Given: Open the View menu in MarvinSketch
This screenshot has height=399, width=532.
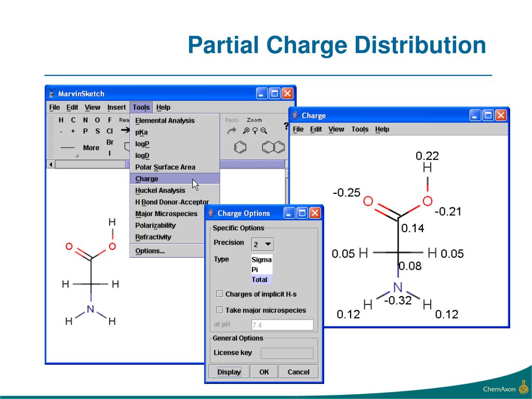Looking at the screenshot, I should [92, 108].
